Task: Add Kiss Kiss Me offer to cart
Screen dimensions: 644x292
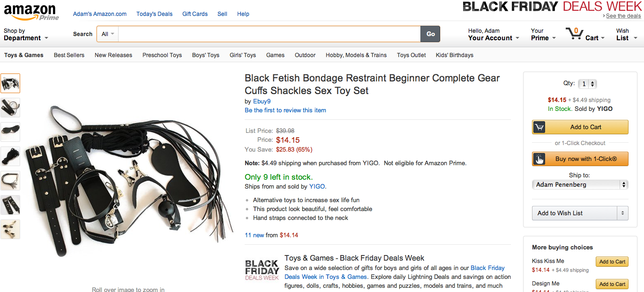Action: coord(612,262)
